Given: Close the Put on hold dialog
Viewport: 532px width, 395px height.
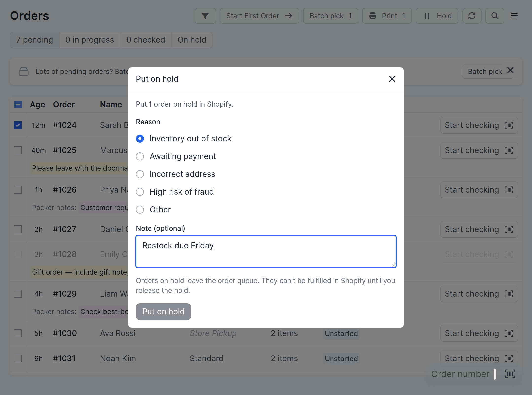Looking at the screenshot, I should (392, 79).
